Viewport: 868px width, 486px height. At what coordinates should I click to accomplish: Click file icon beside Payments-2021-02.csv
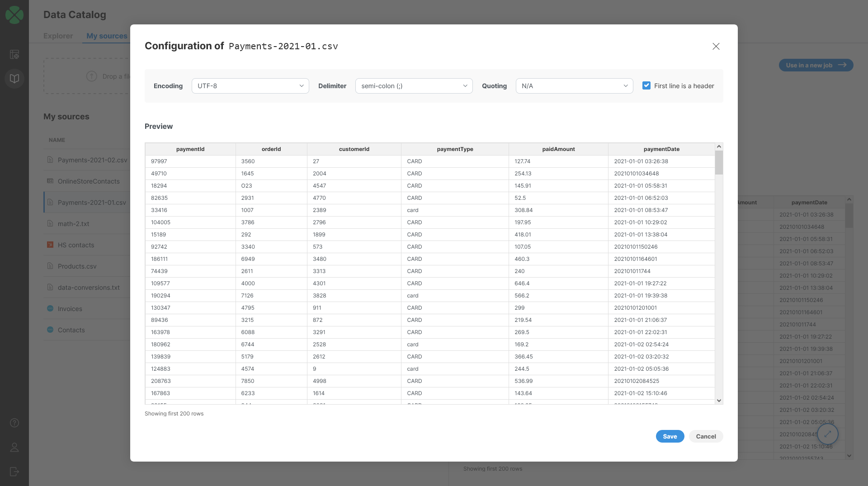coord(50,160)
